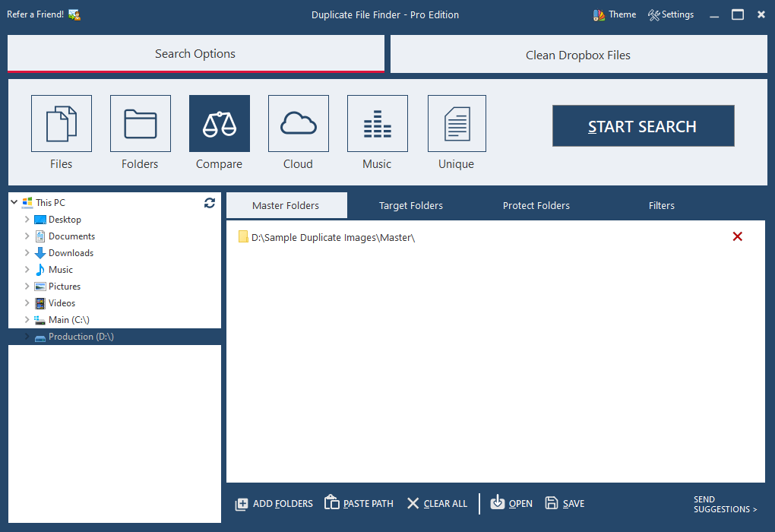Open the Settings menu
The height and width of the screenshot is (532, 775).
point(671,14)
